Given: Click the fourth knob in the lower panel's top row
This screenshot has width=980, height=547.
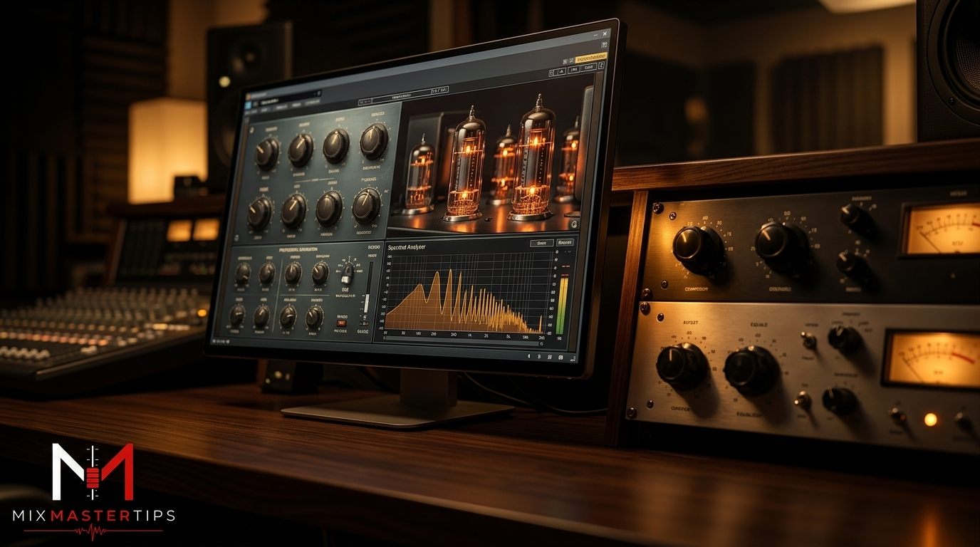Looking at the screenshot, I should tap(320, 272).
